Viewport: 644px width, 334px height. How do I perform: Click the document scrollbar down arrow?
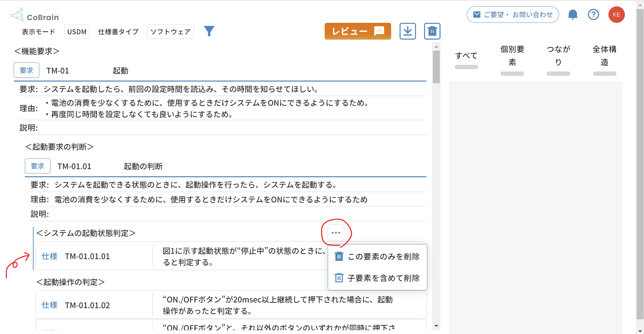tap(436, 326)
